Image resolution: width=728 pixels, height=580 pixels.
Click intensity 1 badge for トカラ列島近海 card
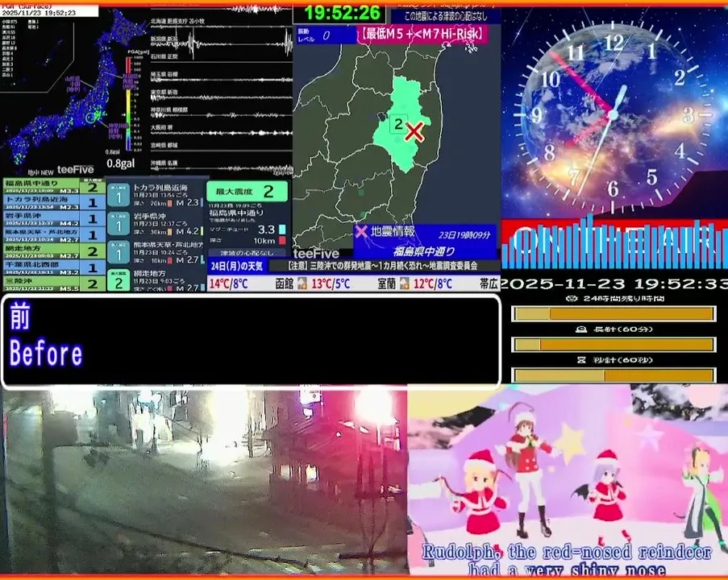point(118,196)
